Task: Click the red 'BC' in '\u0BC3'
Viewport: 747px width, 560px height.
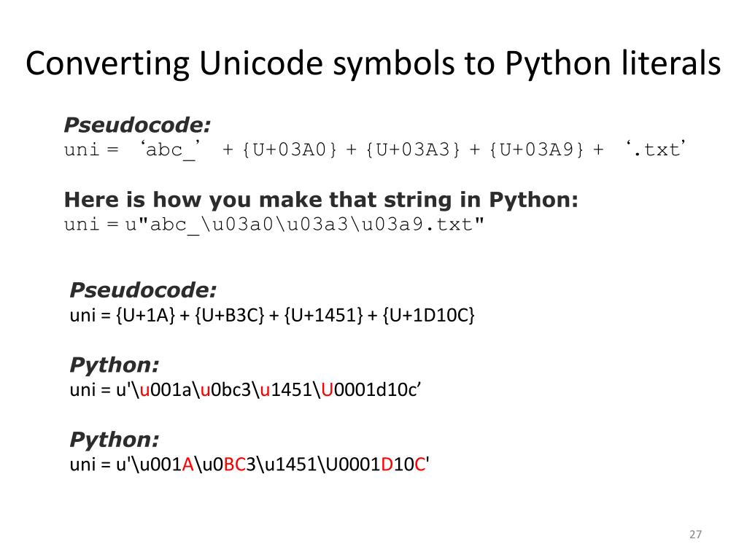Action: (234, 464)
